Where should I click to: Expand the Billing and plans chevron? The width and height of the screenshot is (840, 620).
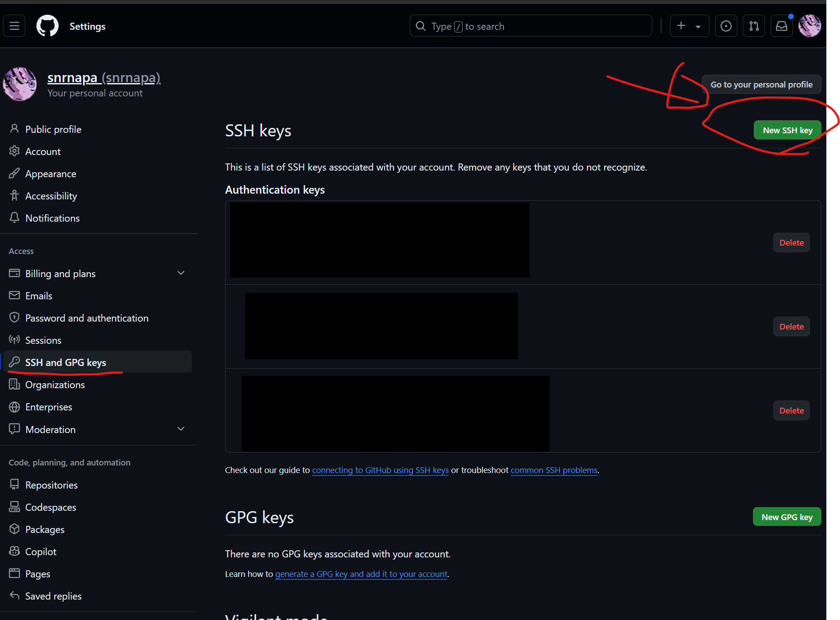tap(181, 273)
